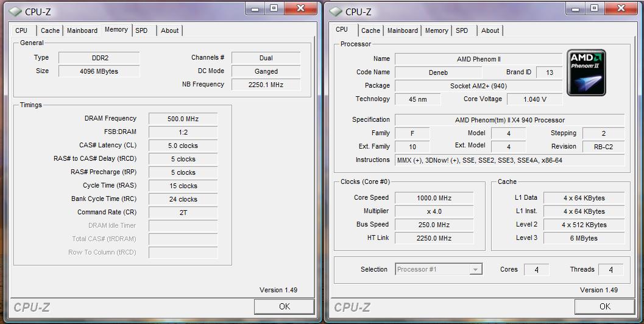Click OK in the right CPU-Z window
This screenshot has height=324, width=644.
(604, 307)
